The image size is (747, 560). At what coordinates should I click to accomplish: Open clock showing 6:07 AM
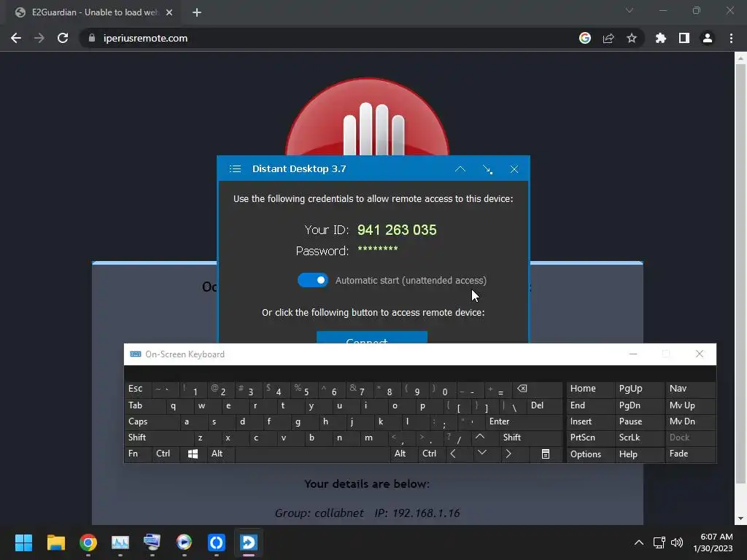click(x=713, y=542)
